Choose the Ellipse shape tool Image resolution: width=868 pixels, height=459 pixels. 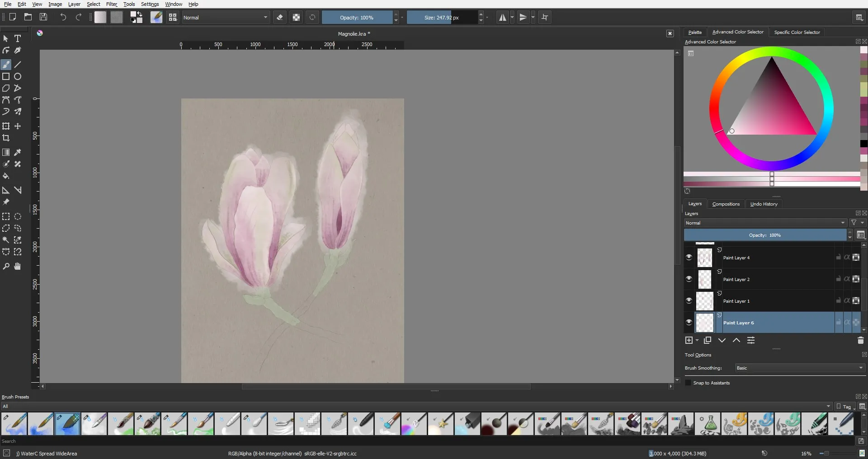(18, 77)
